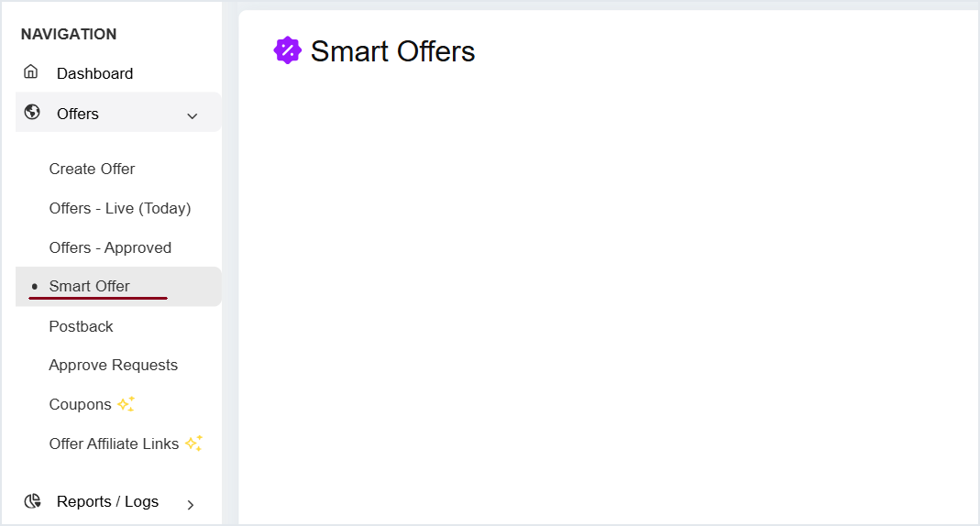
Task: Collapse the Offers menu chevron
Action: [192, 115]
